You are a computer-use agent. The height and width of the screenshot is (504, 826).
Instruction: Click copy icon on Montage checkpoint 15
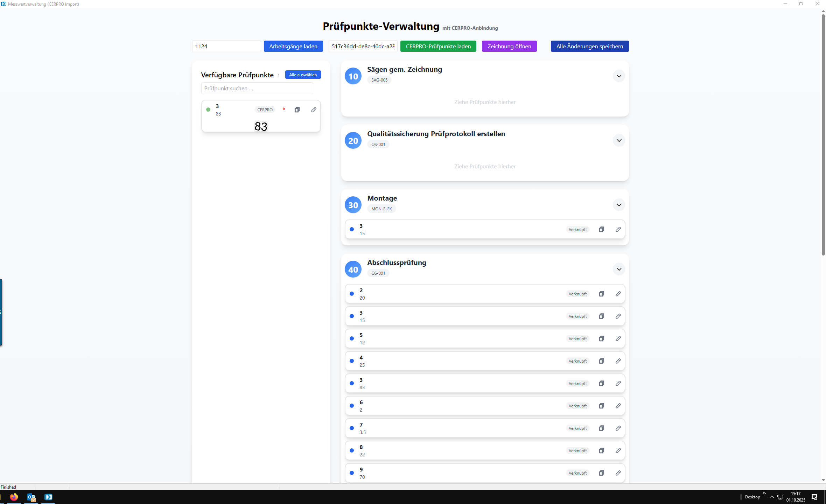point(601,229)
